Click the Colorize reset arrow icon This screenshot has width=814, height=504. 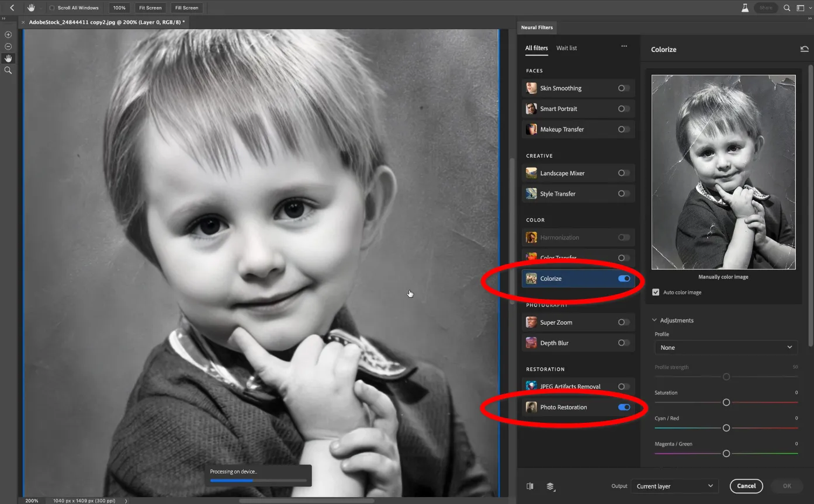[805, 50]
